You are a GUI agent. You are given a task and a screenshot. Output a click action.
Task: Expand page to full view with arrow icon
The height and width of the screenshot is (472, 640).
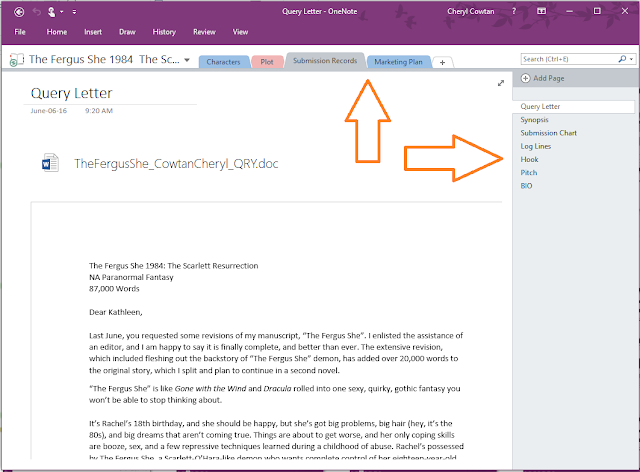(501, 83)
